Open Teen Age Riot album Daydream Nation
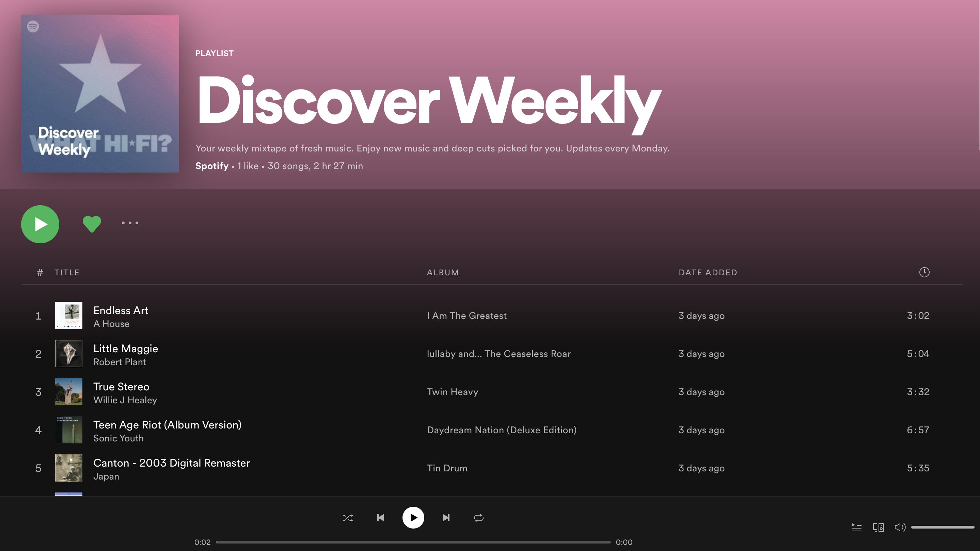This screenshot has height=551, width=980. [502, 430]
